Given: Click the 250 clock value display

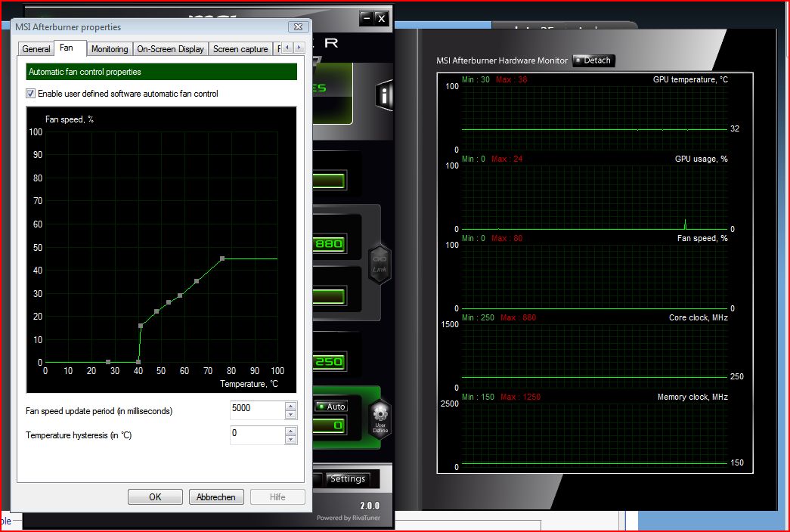Looking at the screenshot, I should (x=329, y=362).
